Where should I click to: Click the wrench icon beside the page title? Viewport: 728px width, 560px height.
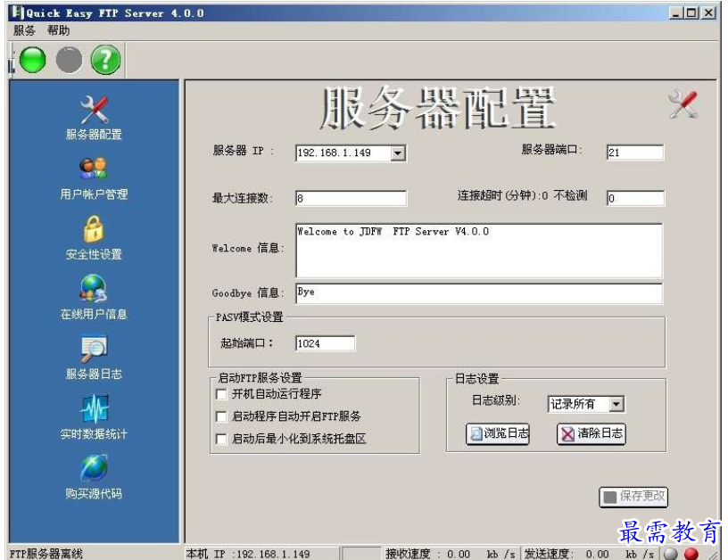(x=683, y=105)
